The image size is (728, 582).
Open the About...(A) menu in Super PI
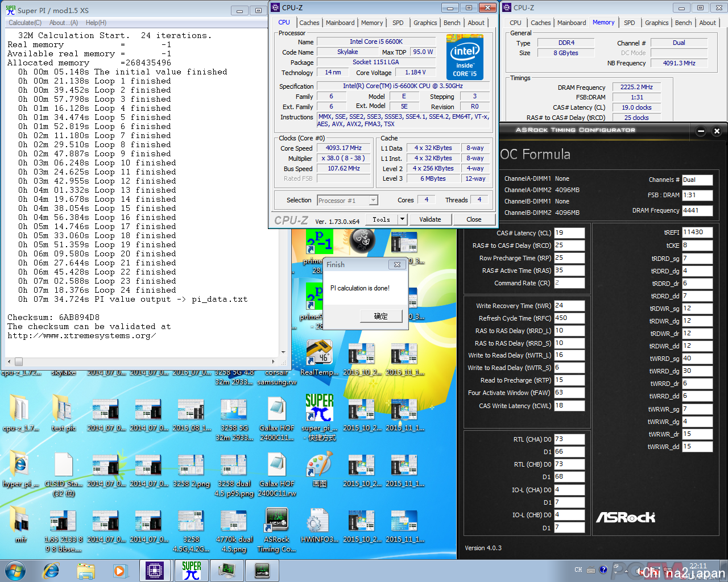64,23
